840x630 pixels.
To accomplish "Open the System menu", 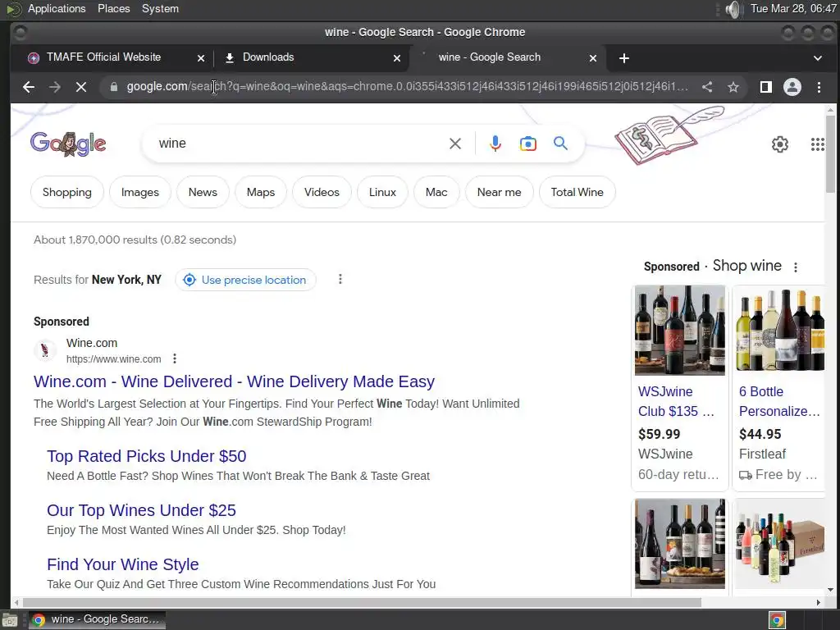I will click(x=160, y=8).
